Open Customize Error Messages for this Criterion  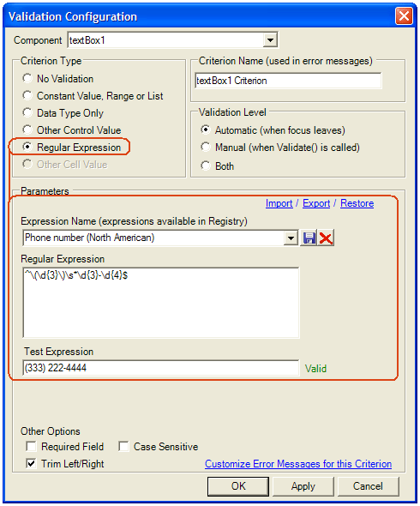tap(298, 464)
